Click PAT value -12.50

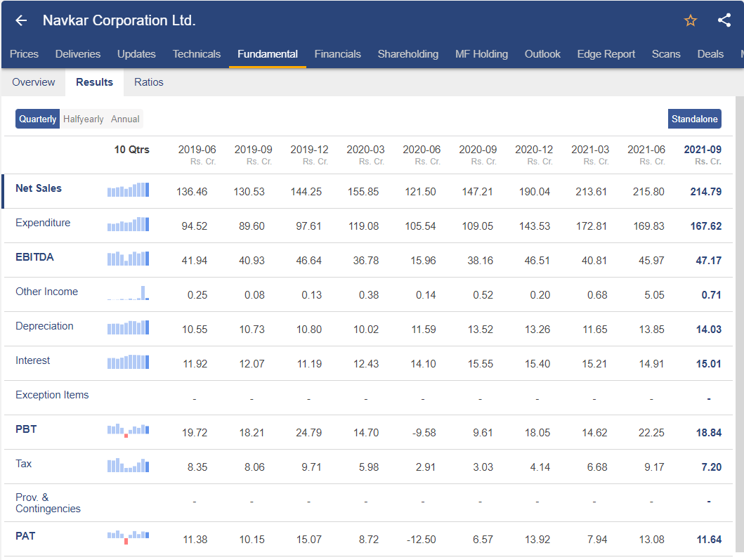tap(421, 540)
